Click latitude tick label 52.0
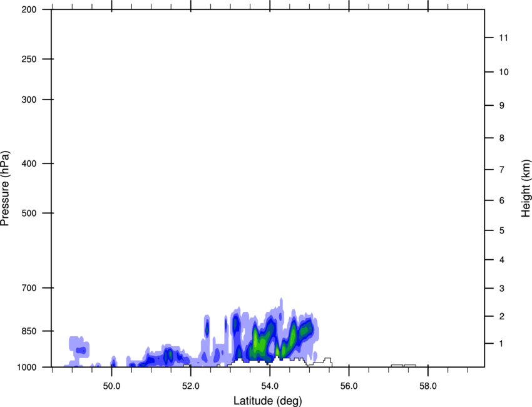The image size is (532, 407). [191, 386]
